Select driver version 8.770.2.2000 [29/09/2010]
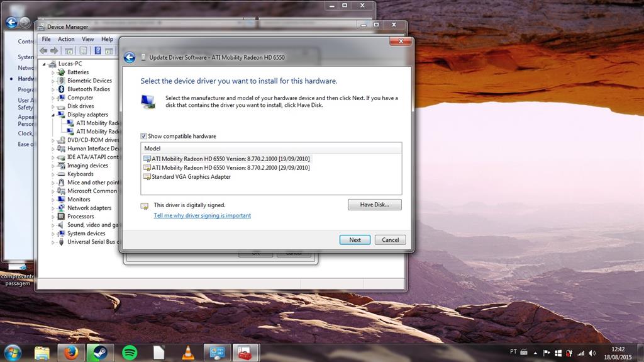The width and height of the screenshot is (644, 362). [x=226, y=168]
